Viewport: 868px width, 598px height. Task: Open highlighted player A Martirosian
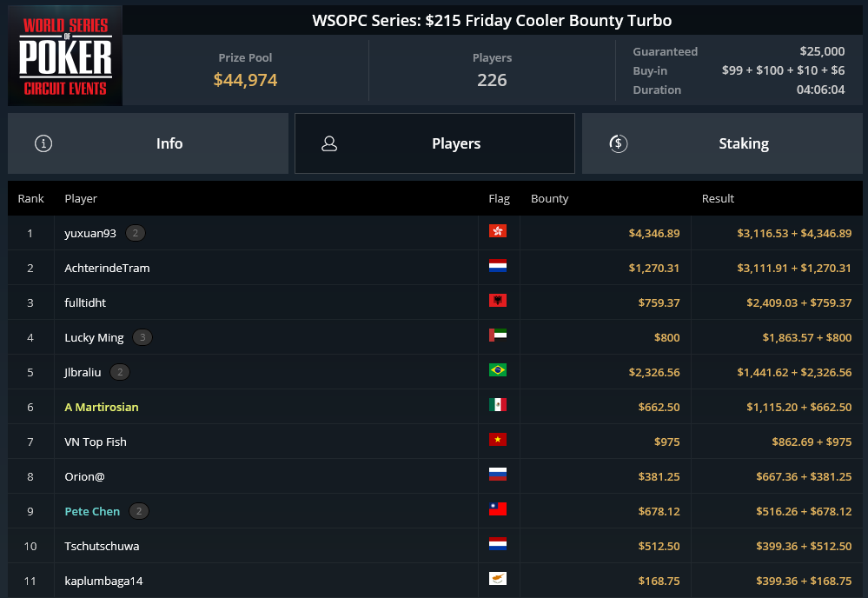pos(102,407)
